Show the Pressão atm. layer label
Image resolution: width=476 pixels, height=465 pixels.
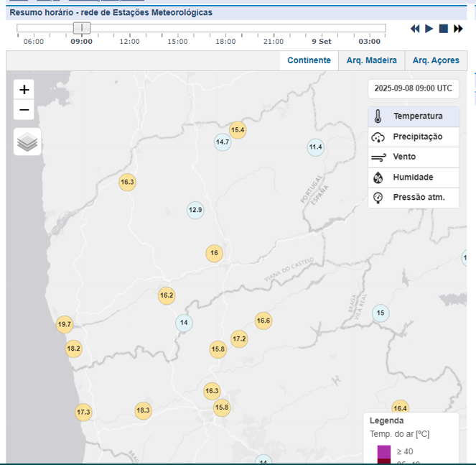click(x=419, y=197)
